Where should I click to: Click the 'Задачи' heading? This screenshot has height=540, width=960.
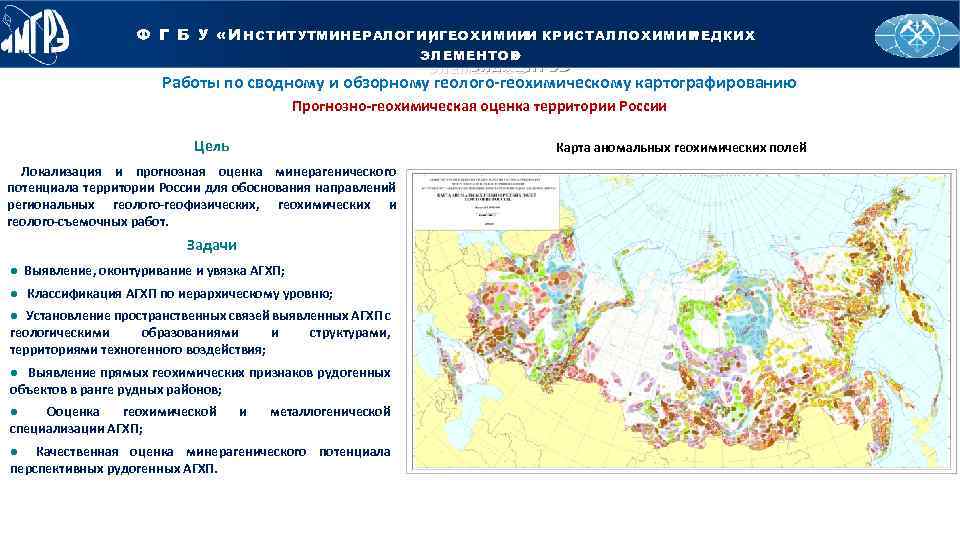[211, 246]
